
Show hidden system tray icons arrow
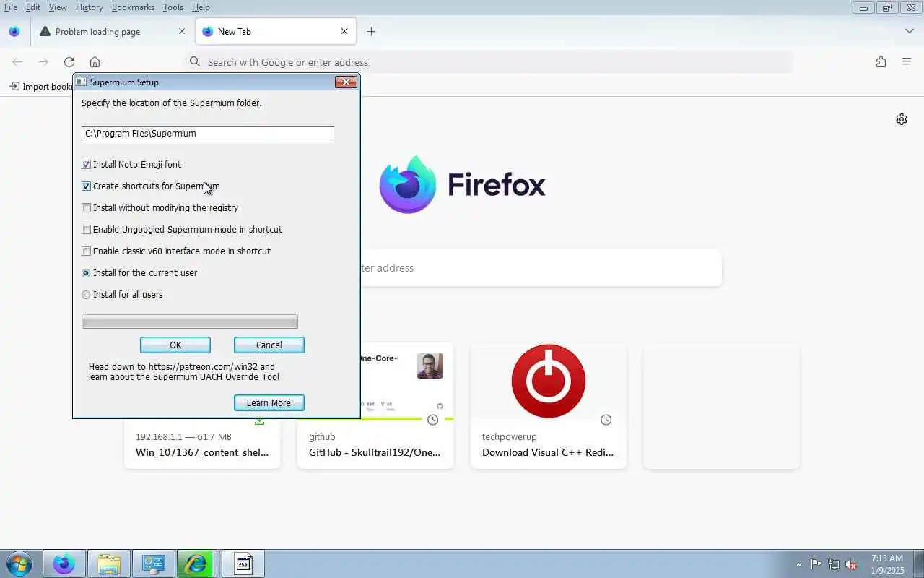[798, 564]
